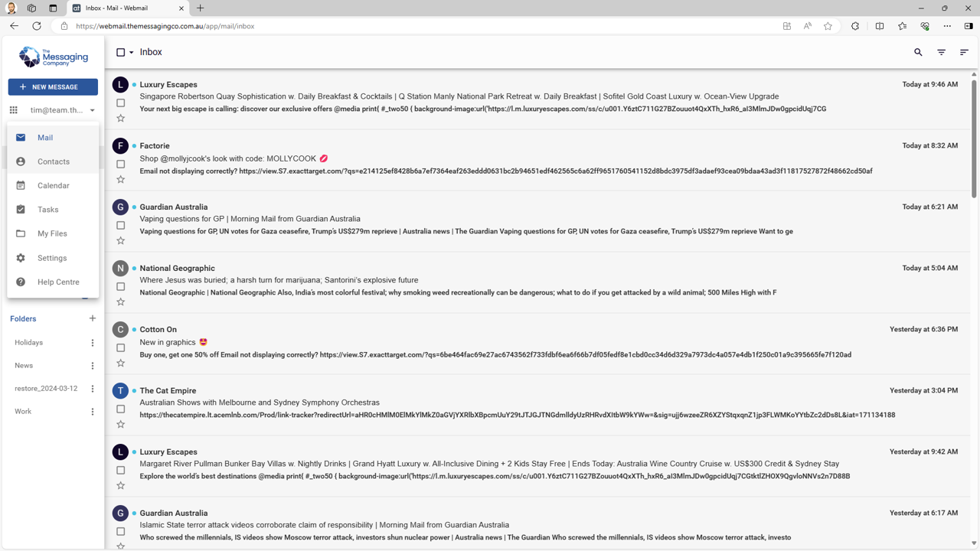
Task: Click the National Geographic sender avatar
Action: pyautogui.click(x=120, y=268)
